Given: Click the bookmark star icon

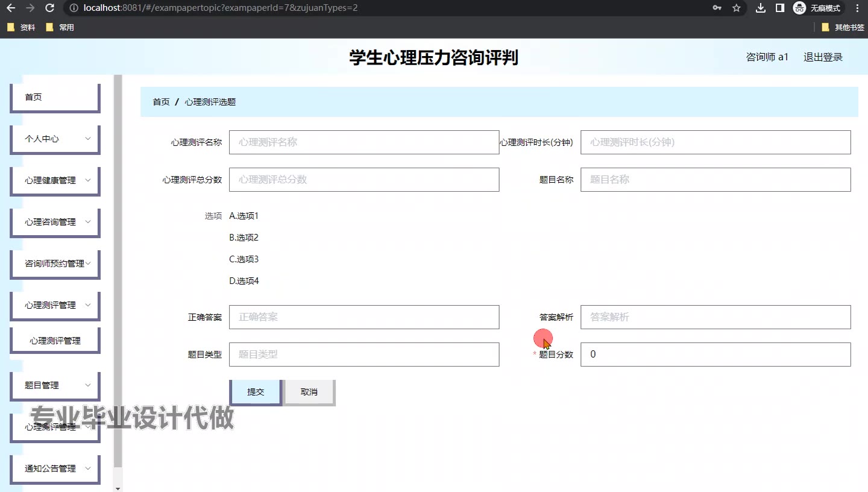Looking at the screenshot, I should point(736,8).
